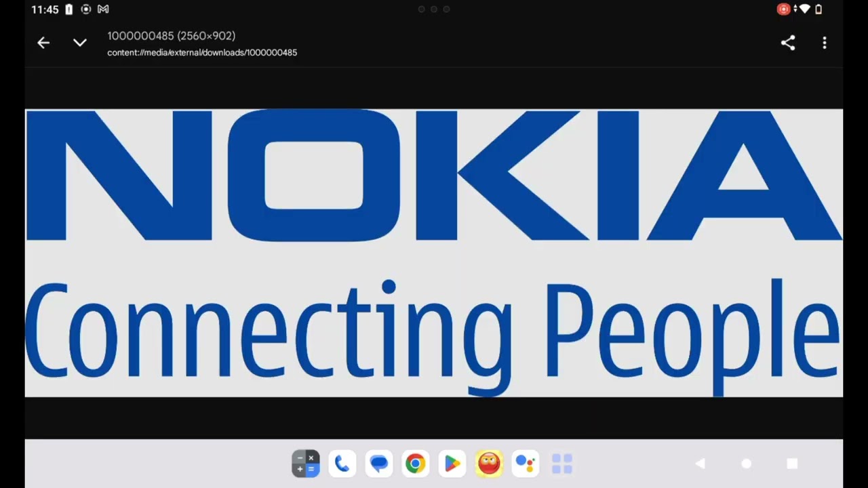Viewport: 868px width, 488px height.
Task: Tap the Android home circle button
Action: point(747,464)
